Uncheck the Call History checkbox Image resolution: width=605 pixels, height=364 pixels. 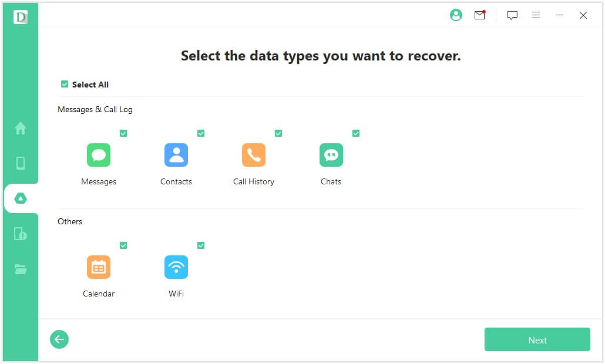point(278,133)
